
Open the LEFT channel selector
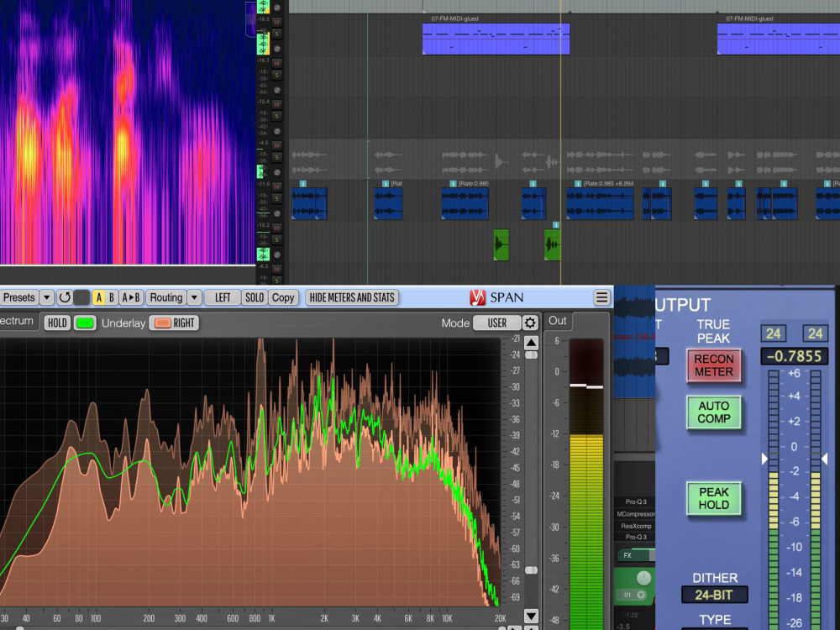coord(223,297)
